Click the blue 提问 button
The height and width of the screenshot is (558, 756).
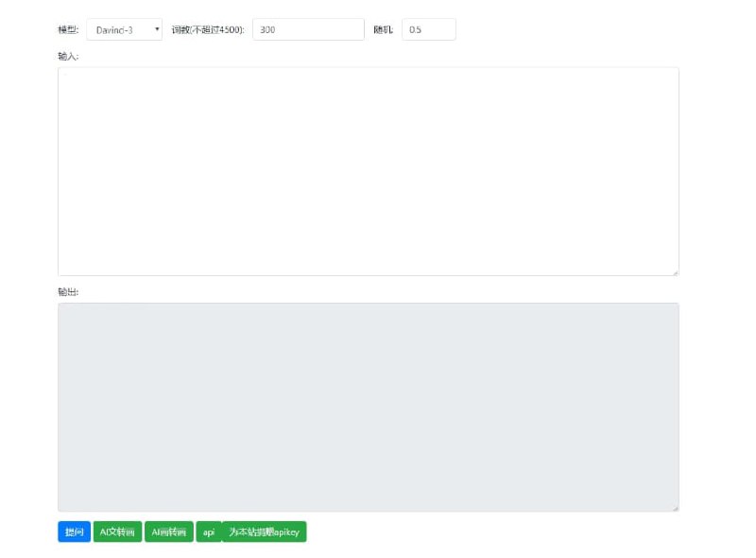click(x=74, y=532)
